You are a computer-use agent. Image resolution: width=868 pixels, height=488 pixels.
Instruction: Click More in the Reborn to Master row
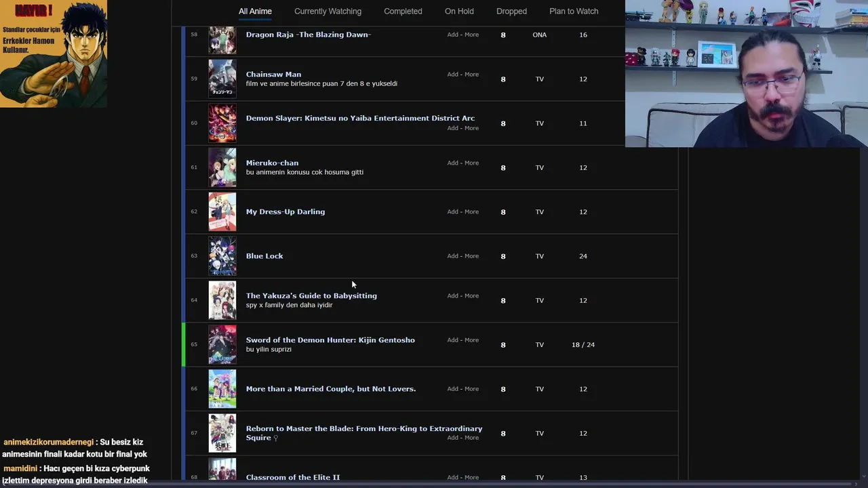click(471, 438)
